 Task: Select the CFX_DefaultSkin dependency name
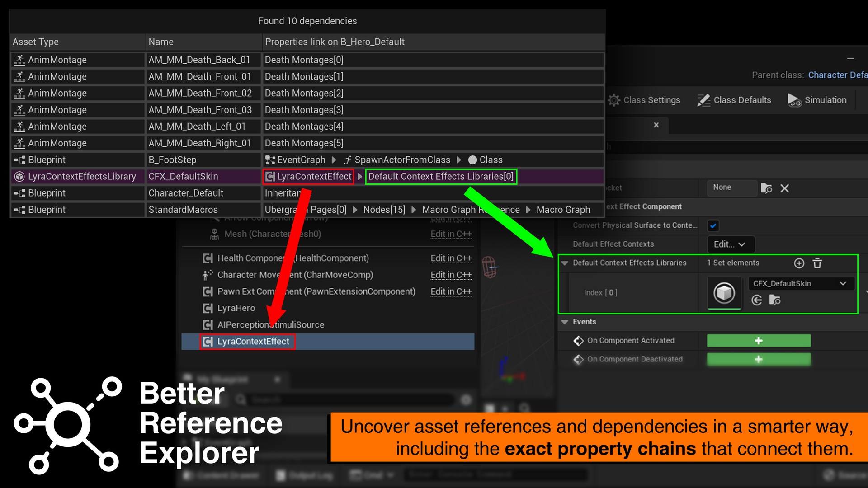(x=183, y=177)
